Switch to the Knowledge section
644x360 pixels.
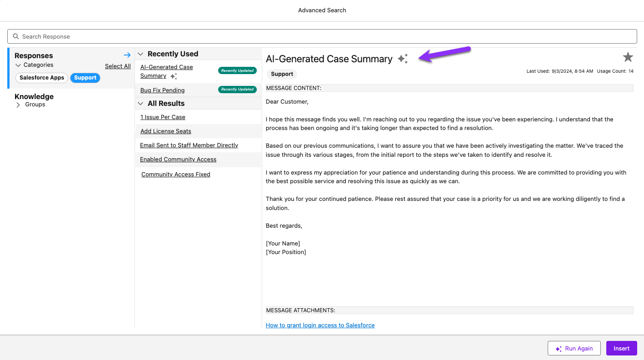[34, 96]
